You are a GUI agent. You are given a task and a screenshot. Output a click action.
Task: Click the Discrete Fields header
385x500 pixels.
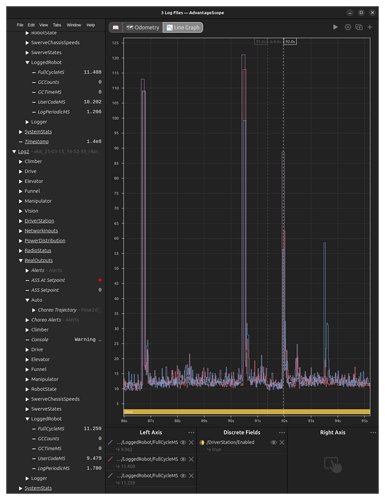pyautogui.click(x=242, y=432)
